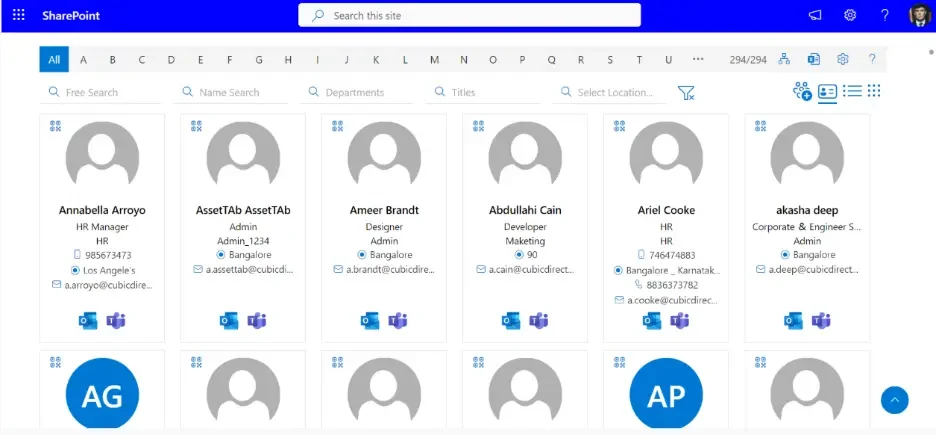Open Teams chat icon on Ariel Cooke card
Image resolution: width=936 pixels, height=435 pixels.
(679, 320)
